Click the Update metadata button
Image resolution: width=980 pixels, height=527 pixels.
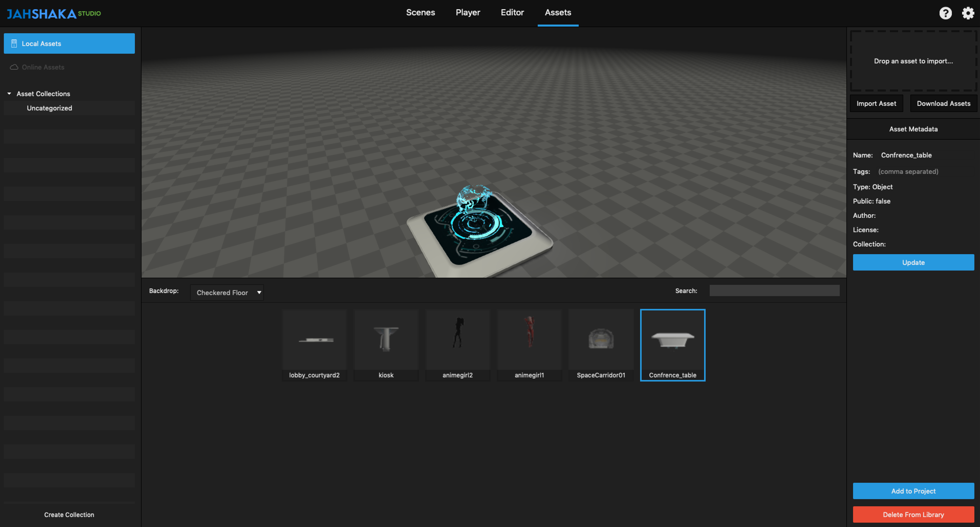coord(913,263)
